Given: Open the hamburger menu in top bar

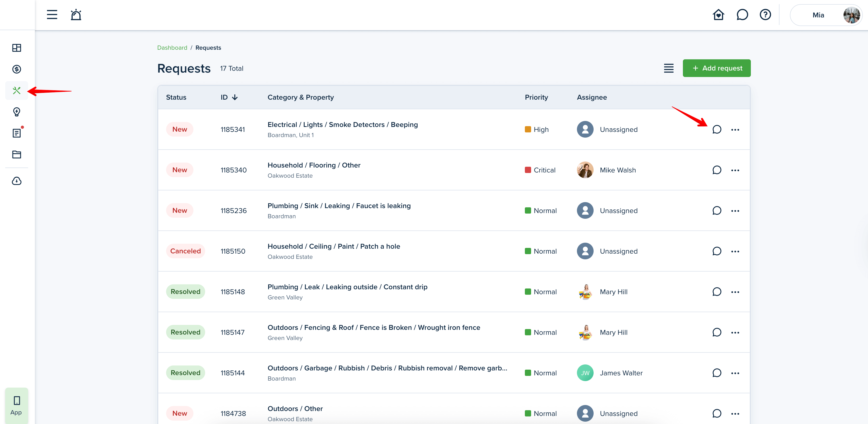Looking at the screenshot, I should pos(52,15).
